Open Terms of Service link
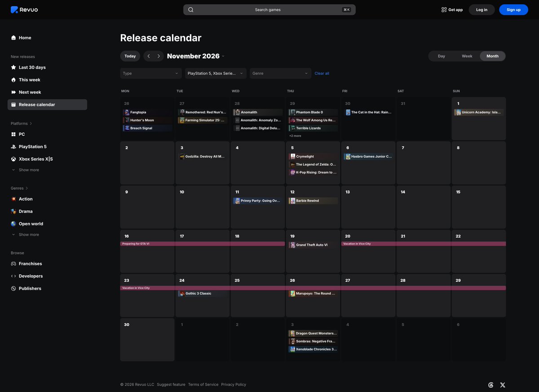The image size is (539, 392). tap(203, 385)
